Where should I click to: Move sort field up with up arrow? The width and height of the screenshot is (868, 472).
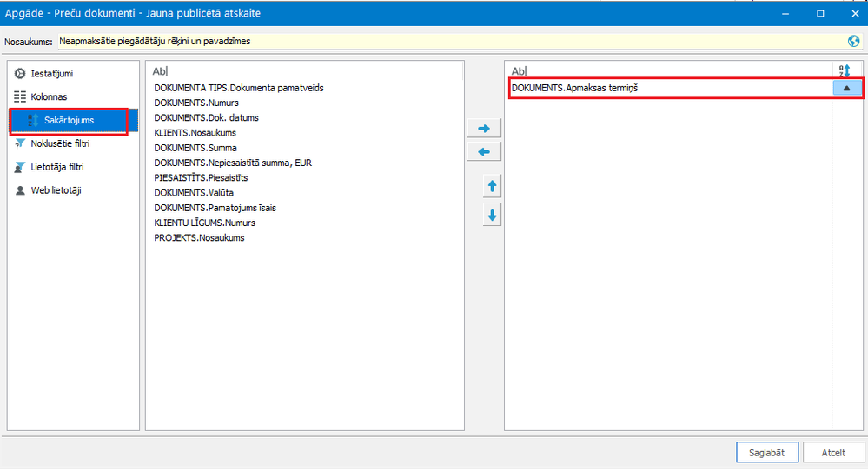pos(492,187)
